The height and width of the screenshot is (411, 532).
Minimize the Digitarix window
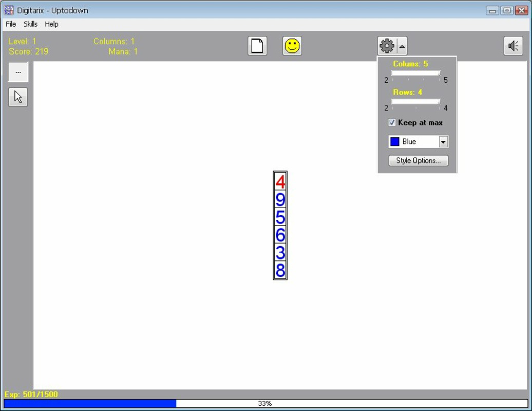pos(492,10)
